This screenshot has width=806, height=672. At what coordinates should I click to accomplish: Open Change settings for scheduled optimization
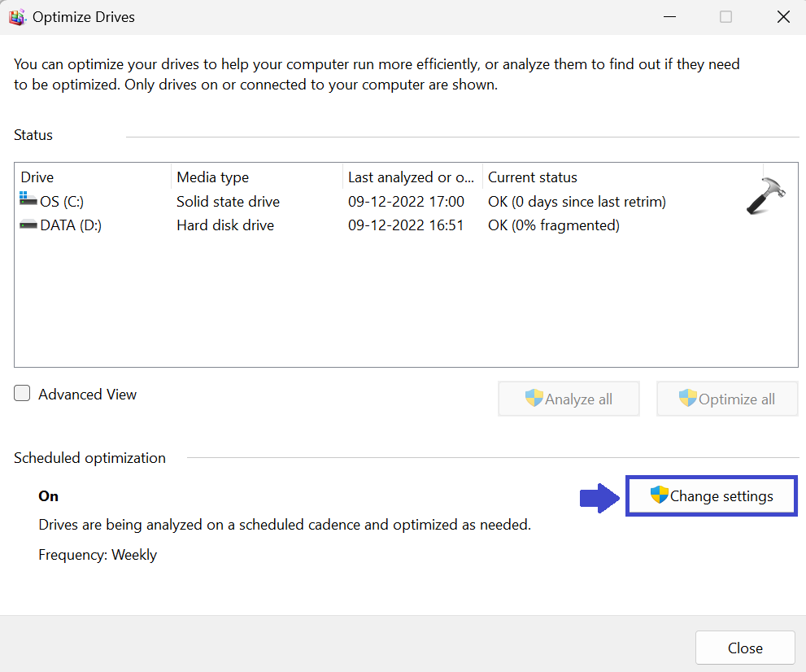[x=721, y=495]
